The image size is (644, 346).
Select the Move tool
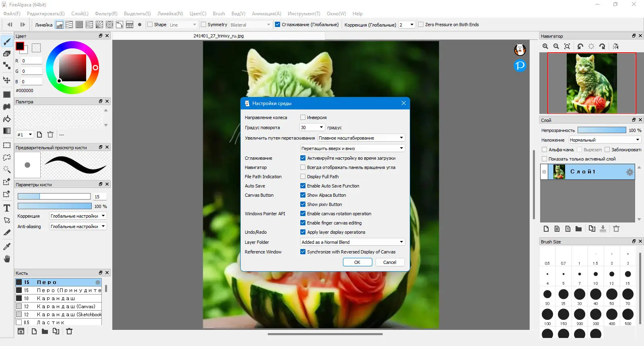pos(7,80)
